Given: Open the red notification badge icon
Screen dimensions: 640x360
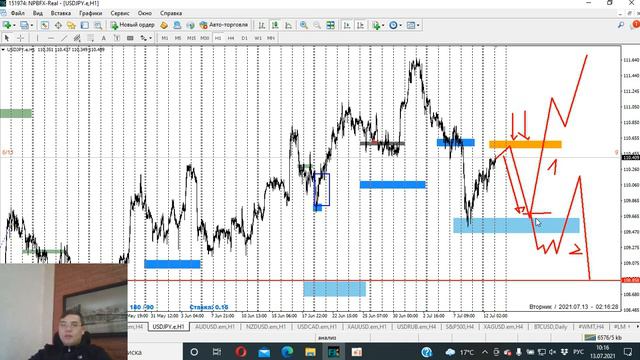Looking at the screenshot, I should coord(635,25).
